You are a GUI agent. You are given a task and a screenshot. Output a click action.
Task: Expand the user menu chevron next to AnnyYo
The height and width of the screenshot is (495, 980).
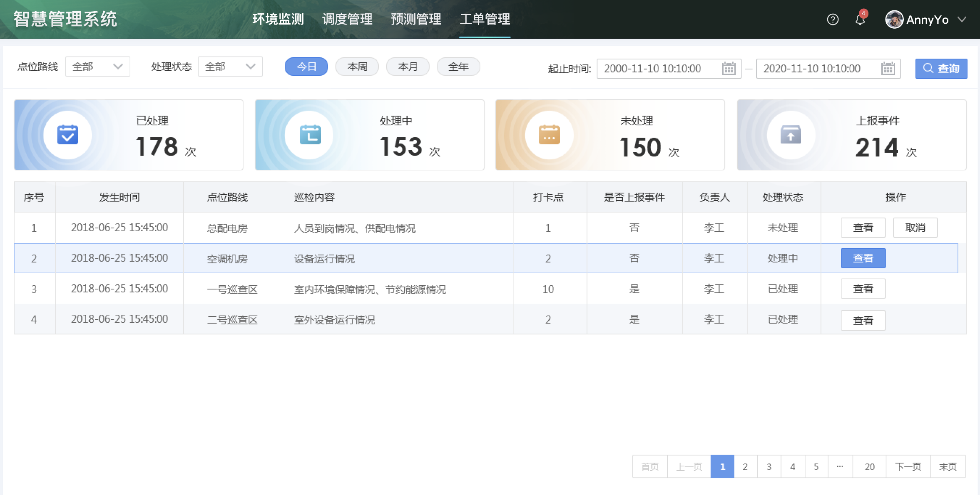click(962, 20)
